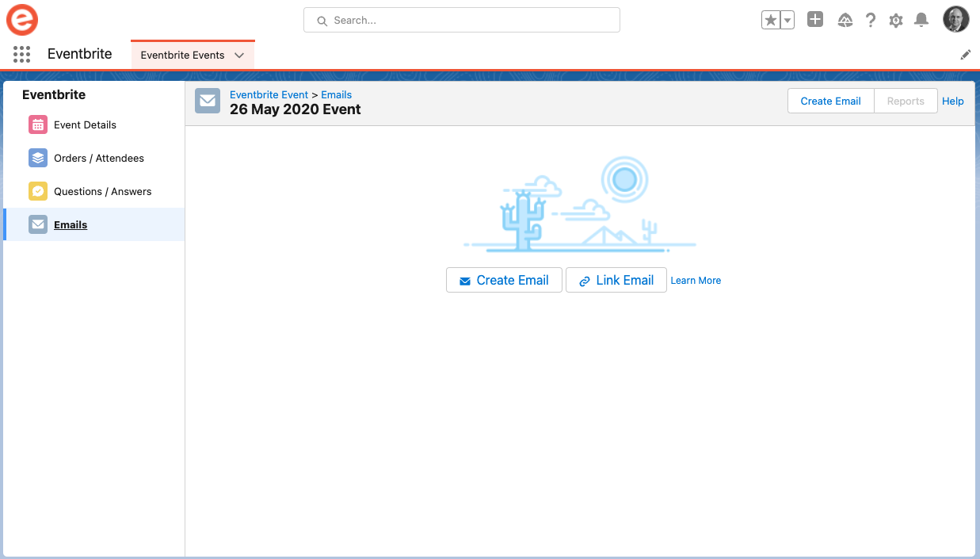Expand the Eventbrite Events tab chevron
The width and height of the screenshot is (980, 559).
click(x=239, y=56)
